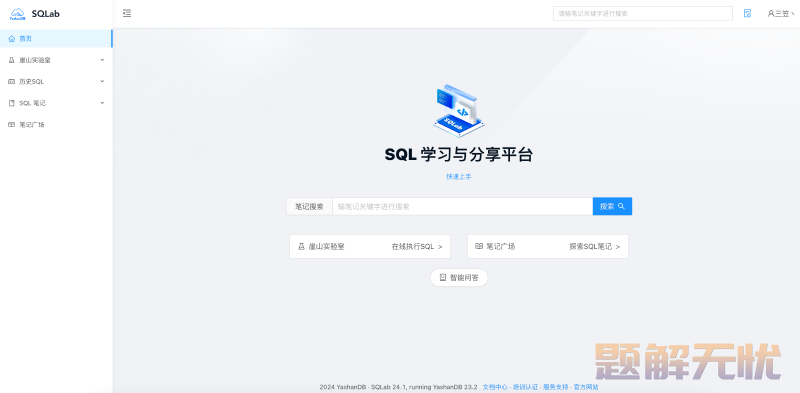Click the user avatar icon for 三笠
The height and width of the screenshot is (393, 800).
(x=771, y=14)
